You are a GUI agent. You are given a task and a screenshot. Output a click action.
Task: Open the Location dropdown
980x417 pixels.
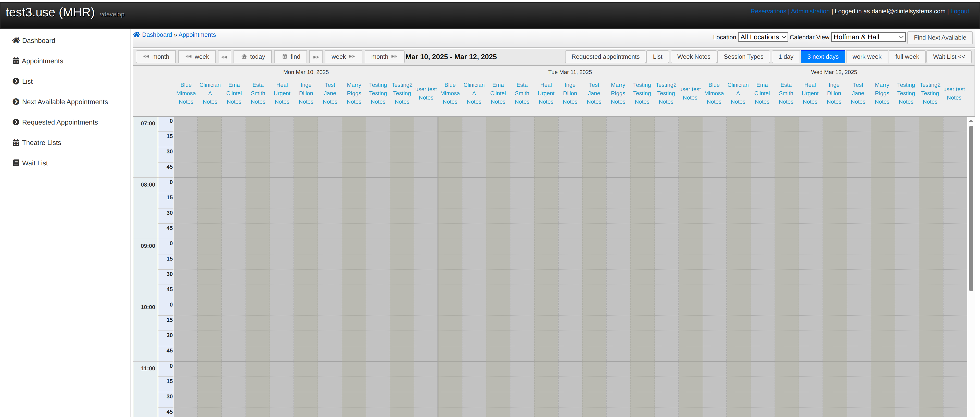click(762, 37)
